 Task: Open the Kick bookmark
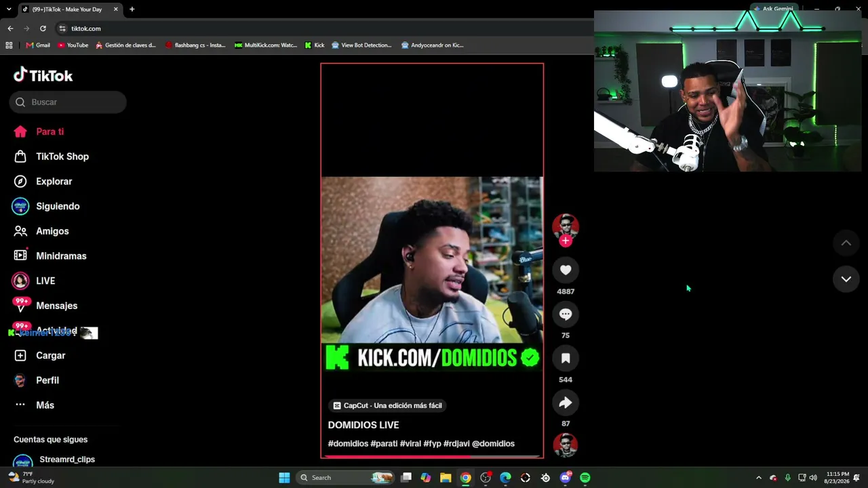pyautogui.click(x=315, y=45)
